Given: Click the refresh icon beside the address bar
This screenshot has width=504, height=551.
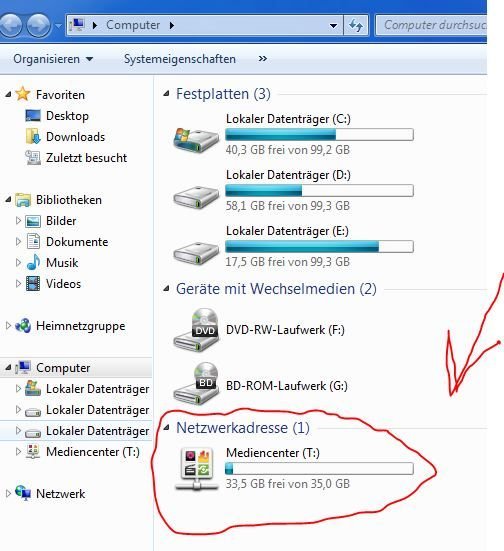Looking at the screenshot, I should 356,25.
